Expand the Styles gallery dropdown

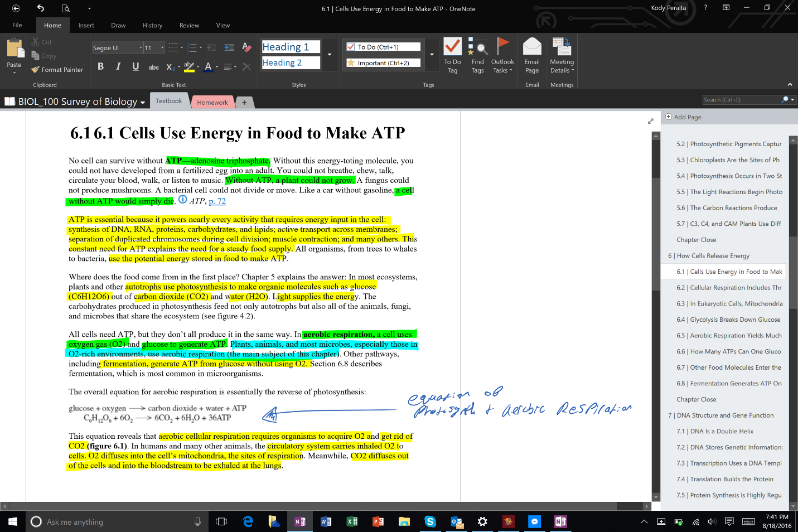click(x=330, y=55)
